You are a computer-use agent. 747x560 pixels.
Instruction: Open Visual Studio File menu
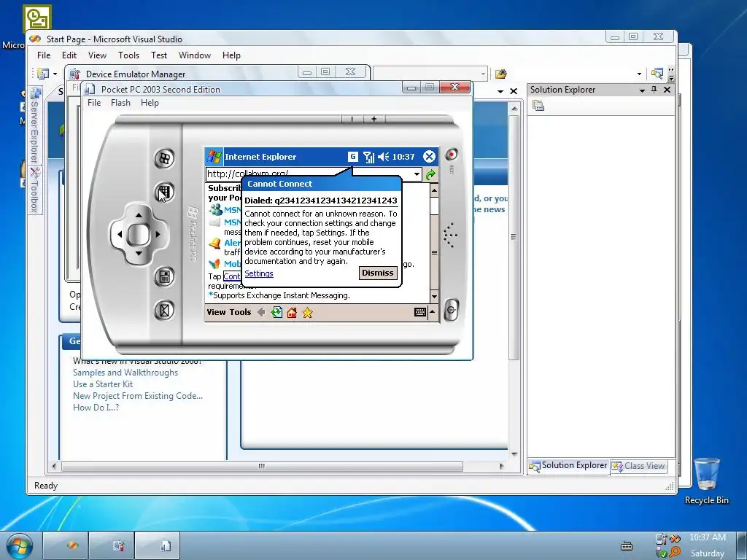44,55
